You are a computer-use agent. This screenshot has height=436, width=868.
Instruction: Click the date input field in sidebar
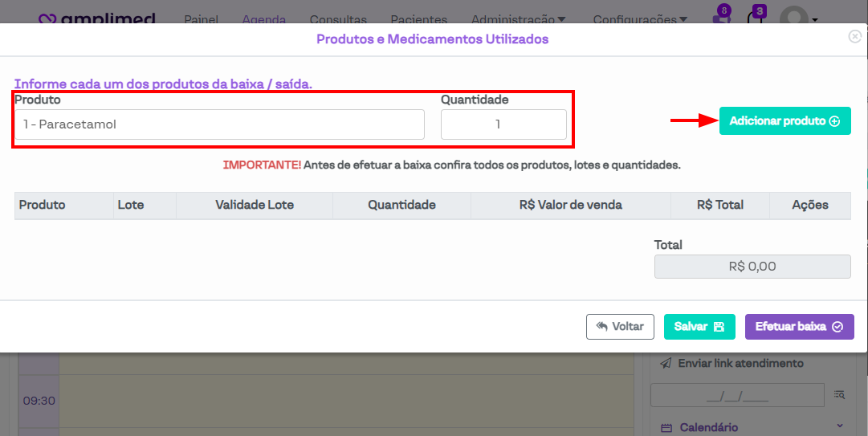736,395
